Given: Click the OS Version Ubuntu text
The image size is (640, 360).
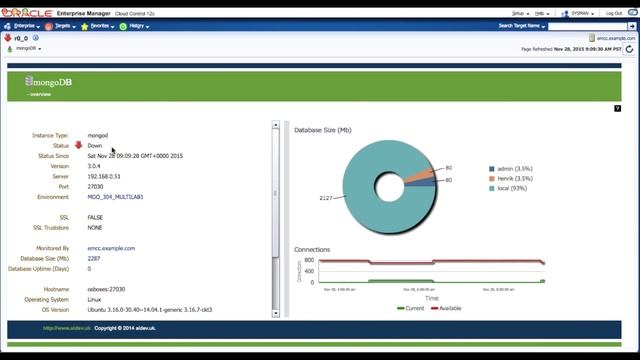Looking at the screenshot, I should pyautogui.click(x=149, y=310).
